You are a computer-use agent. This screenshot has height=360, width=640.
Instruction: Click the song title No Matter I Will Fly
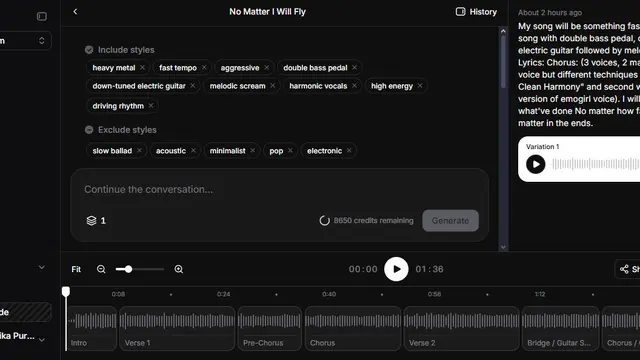[x=267, y=12]
